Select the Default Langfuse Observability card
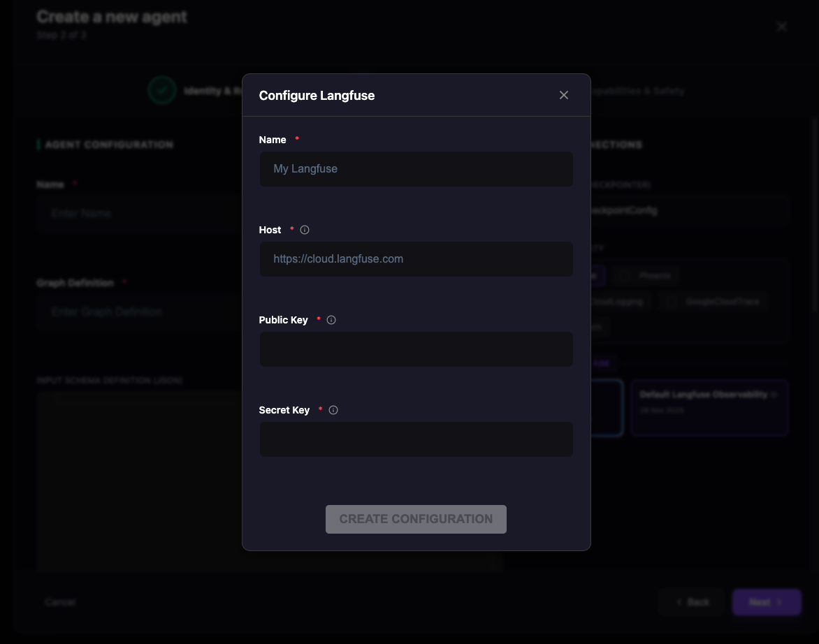Screen dimensions: 819x644 [x=709, y=408]
